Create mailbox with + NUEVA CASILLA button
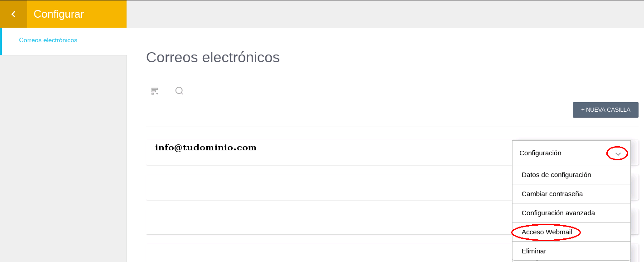Screen dimensions: 644x262 click(605, 110)
